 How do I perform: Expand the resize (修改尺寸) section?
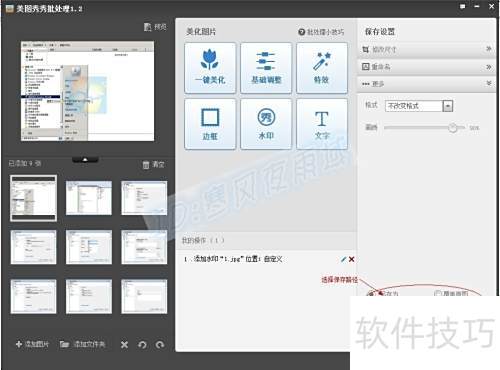426,50
